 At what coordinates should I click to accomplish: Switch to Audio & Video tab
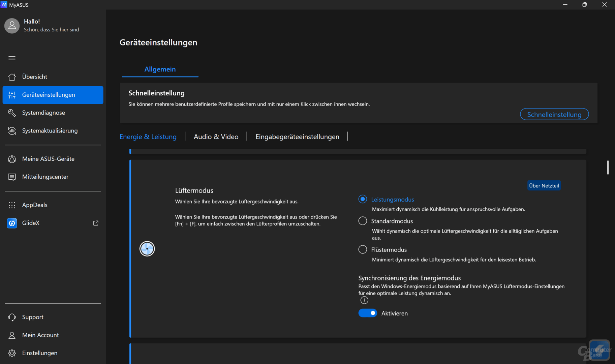pyautogui.click(x=216, y=136)
